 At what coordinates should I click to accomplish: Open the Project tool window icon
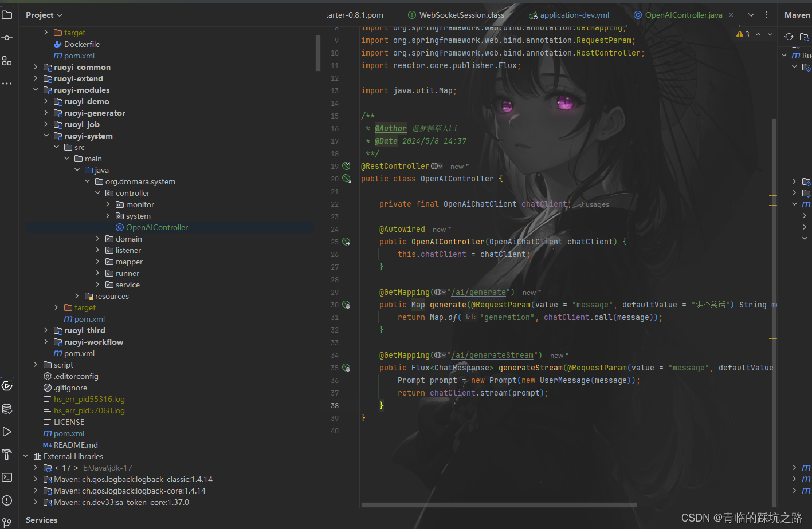7,15
